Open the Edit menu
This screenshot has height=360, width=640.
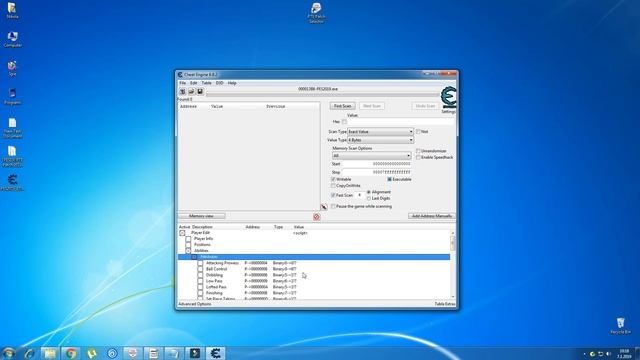click(193, 83)
